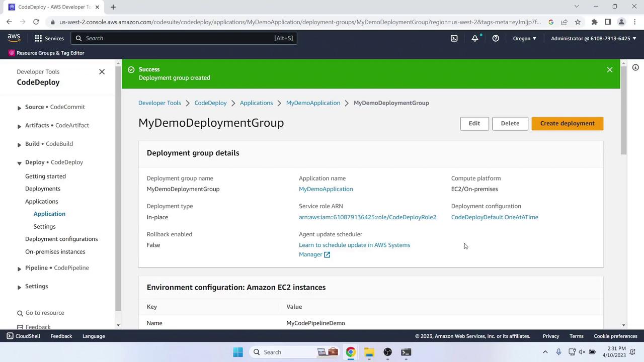Viewport: 644px width, 362px height.
Task: Dismiss the green Success banner
Action: pyautogui.click(x=610, y=70)
